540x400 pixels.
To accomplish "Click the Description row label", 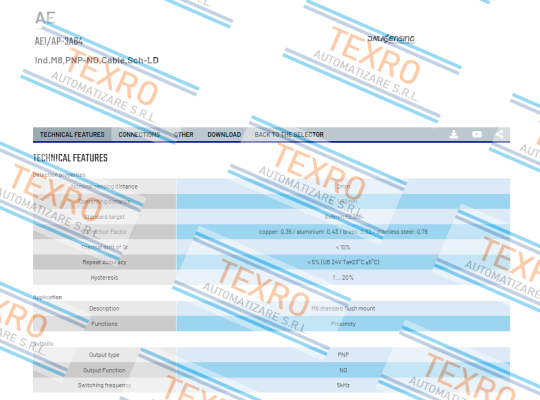I will (x=104, y=308).
